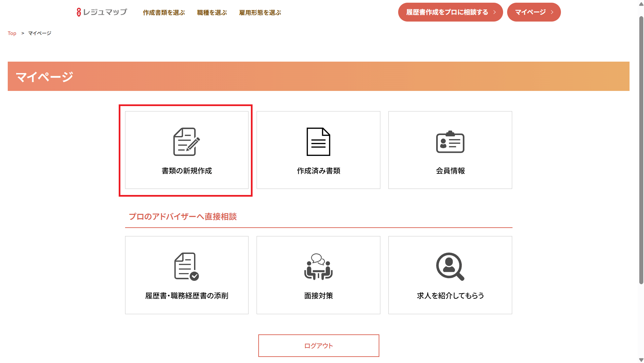Open 職種を選ぶ menu
Viewport: 644px width, 363px height.
(212, 13)
